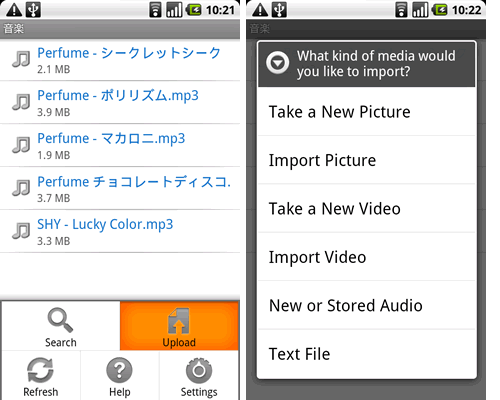The height and width of the screenshot is (400, 500).
Task: Tap the Upload file icon
Action: click(x=179, y=321)
